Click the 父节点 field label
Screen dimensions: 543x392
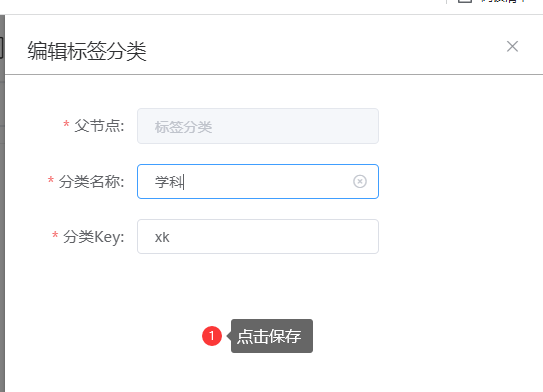pos(99,126)
